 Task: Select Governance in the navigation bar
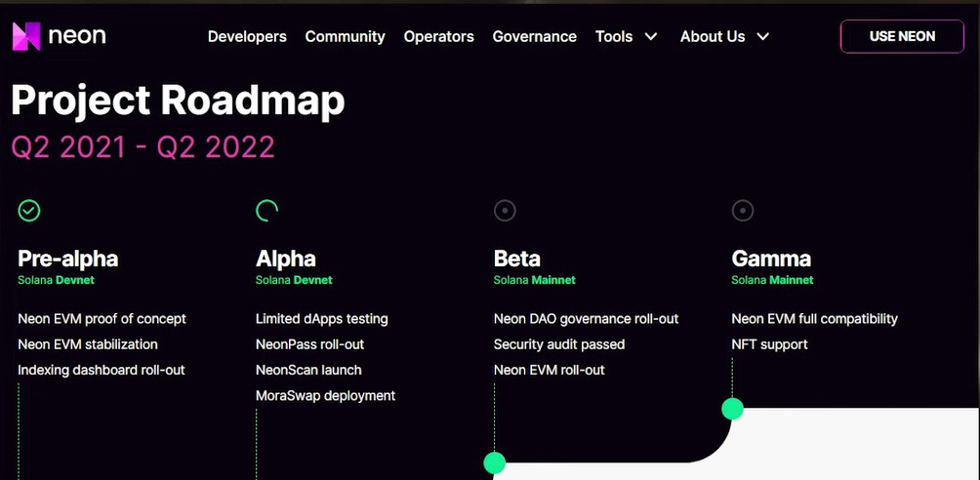click(x=534, y=37)
